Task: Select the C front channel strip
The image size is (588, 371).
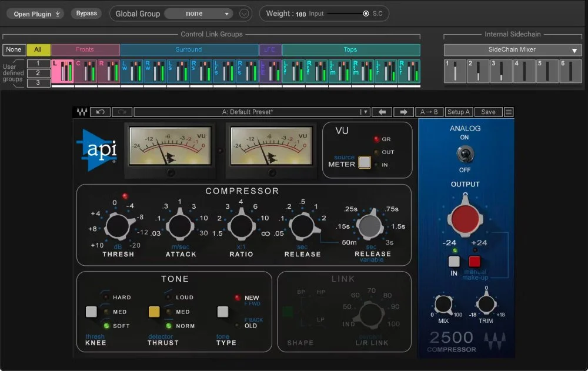Action: [x=85, y=71]
